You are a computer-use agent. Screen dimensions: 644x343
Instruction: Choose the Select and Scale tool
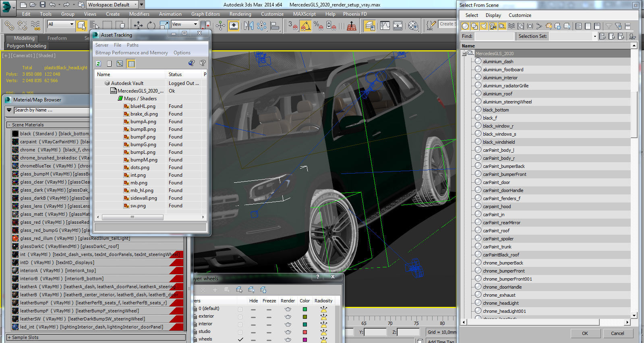[x=164, y=25]
